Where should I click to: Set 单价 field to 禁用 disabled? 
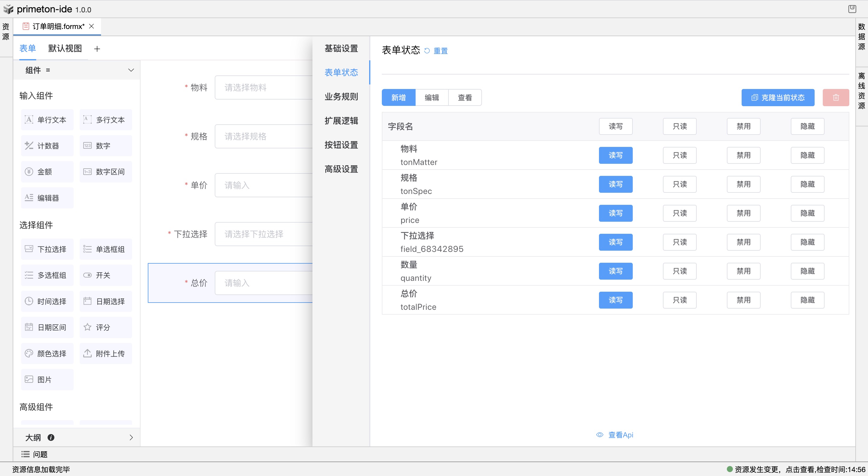click(x=743, y=213)
